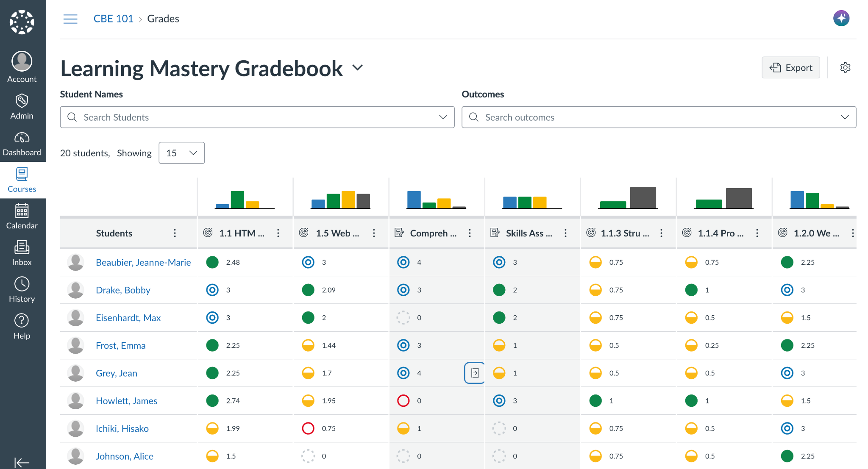
Task: Open Grey, Jean Compreh submission detail icon
Action: pyautogui.click(x=475, y=373)
